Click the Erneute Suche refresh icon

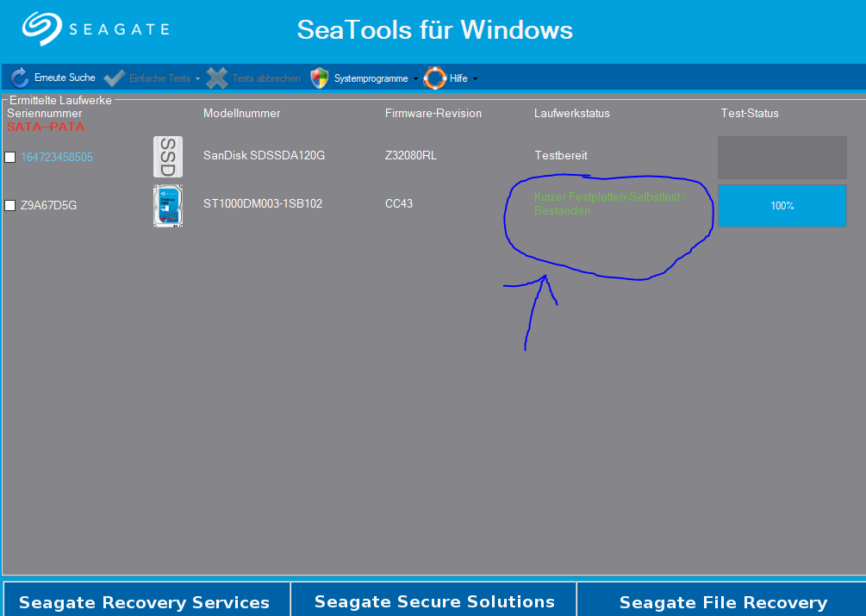pyautogui.click(x=20, y=78)
